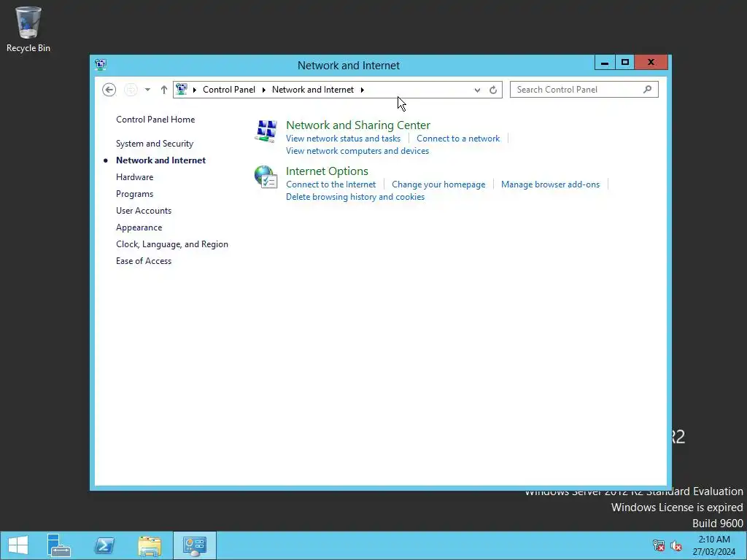The image size is (747, 560).
Task: Select the Network and Internet breadcrumb
Action: click(x=312, y=90)
